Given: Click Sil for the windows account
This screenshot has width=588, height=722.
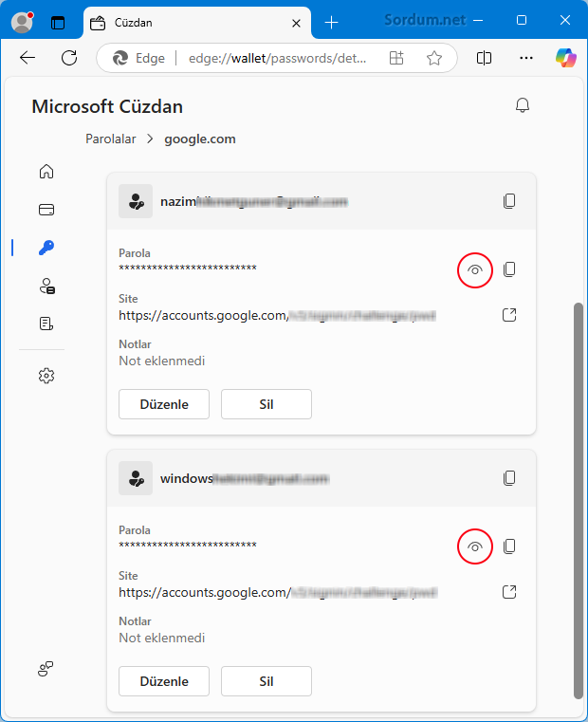Looking at the screenshot, I should point(266,681).
